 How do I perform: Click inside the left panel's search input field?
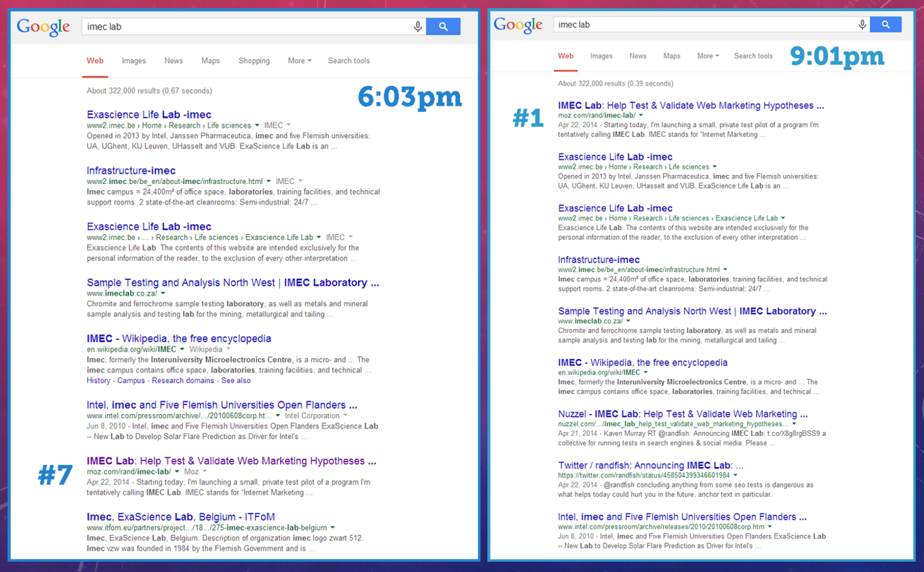[x=240, y=26]
